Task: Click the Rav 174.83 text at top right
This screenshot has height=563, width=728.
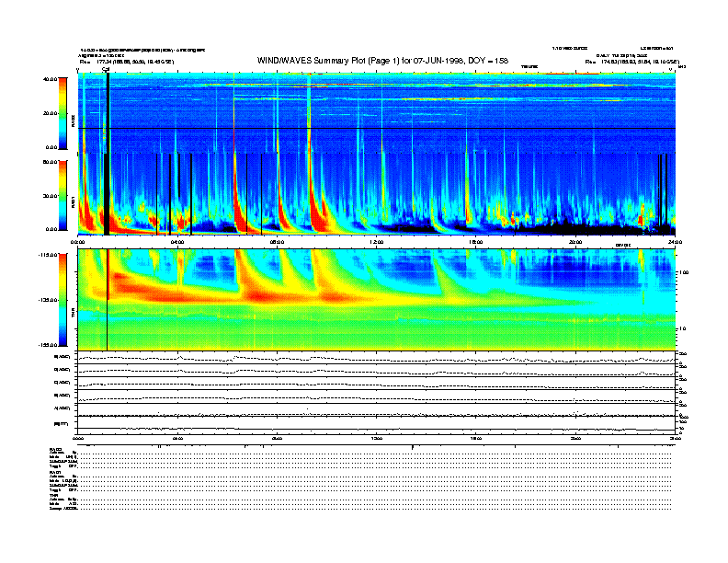Action: tap(631, 62)
